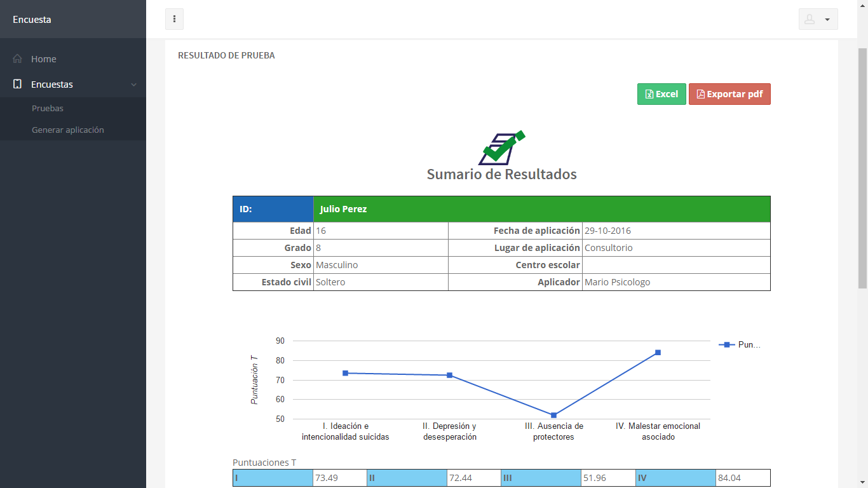Collapse the Encuestas menu chevron
Screen dimensions: 868x488
[x=133, y=85]
